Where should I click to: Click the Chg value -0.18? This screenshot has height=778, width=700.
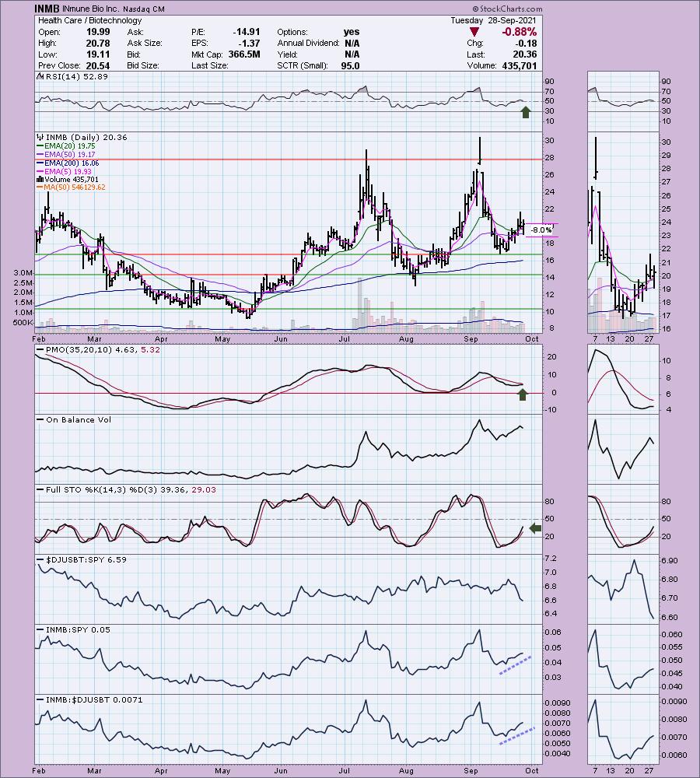527,43
